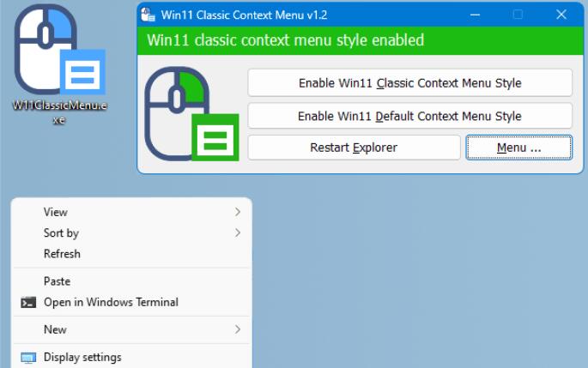Viewport: 588px width, 368px height.
Task: Click the Windows Terminal icon in the context menu
Action: click(28, 303)
